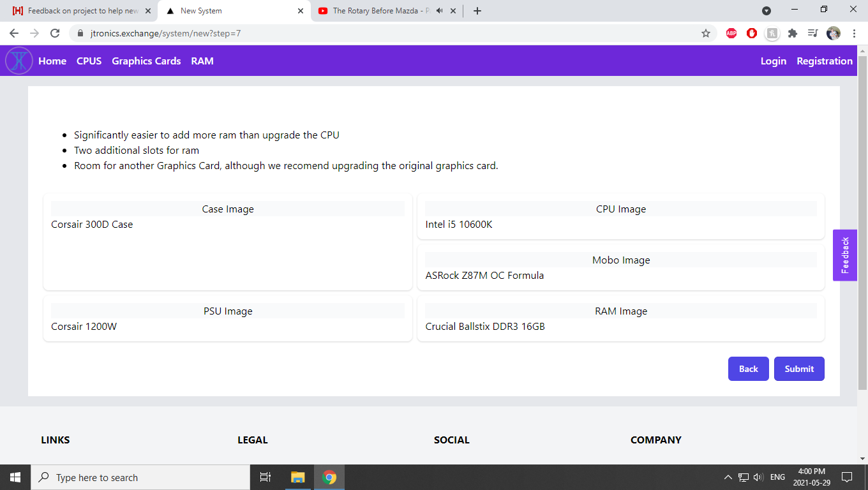
Task: Open the Windows notification center
Action: [x=847, y=477]
